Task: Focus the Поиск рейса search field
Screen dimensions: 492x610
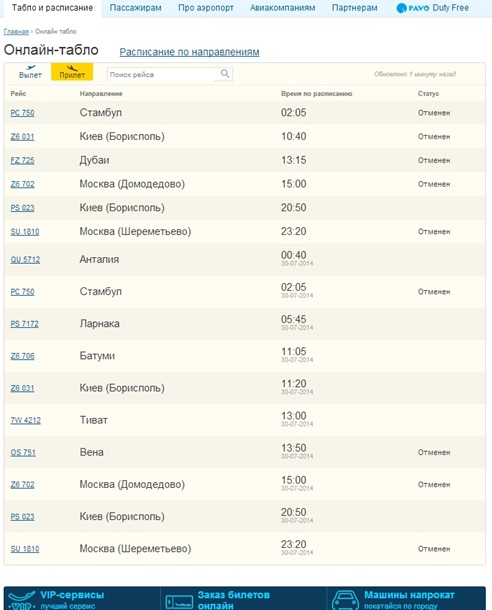Action: pos(161,74)
